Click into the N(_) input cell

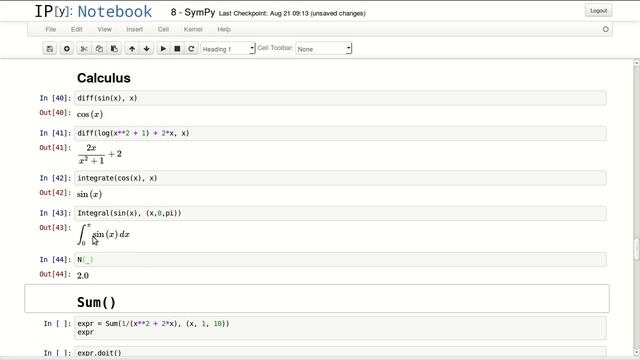[340, 260]
